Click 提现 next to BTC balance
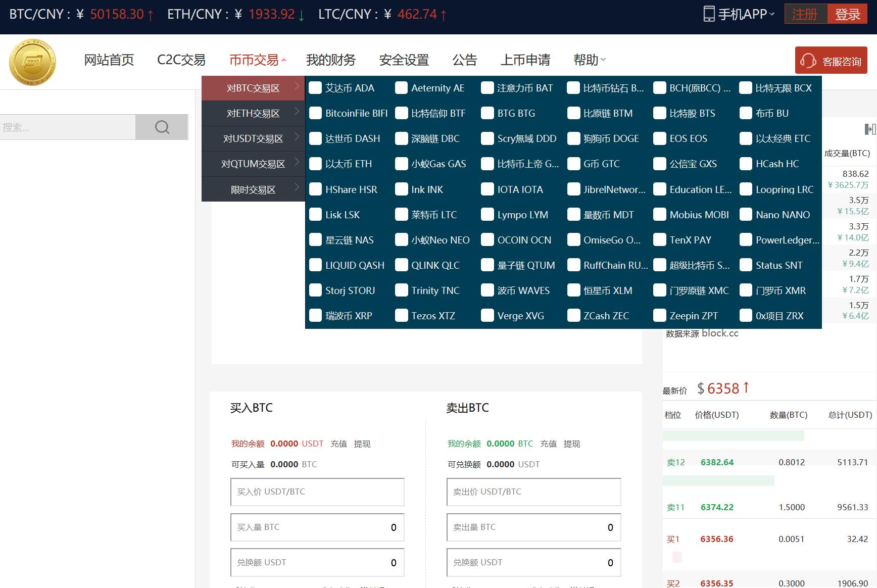Image resolution: width=877 pixels, height=588 pixels. tap(572, 444)
